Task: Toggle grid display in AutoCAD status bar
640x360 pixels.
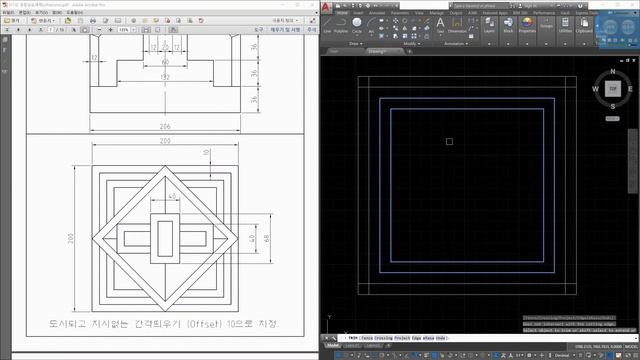Action: point(338,356)
